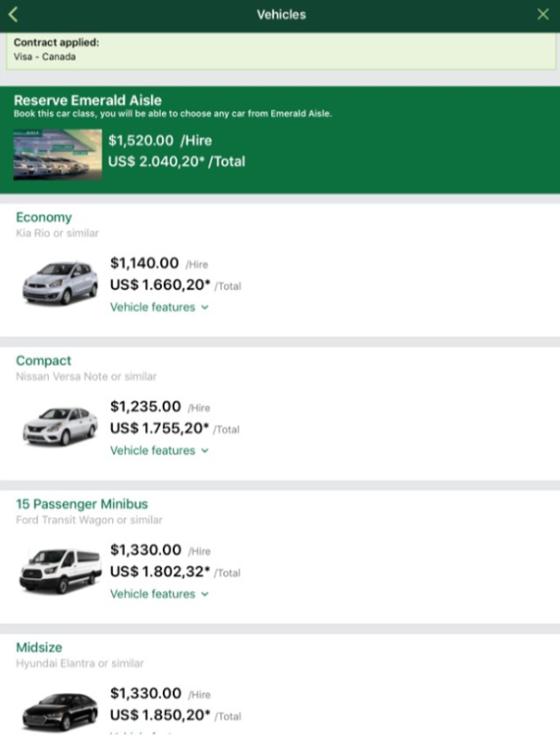The width and height of the screenshot is (560, 743).
Task: Tap the back arrow icon
Action: pos(14,15)
